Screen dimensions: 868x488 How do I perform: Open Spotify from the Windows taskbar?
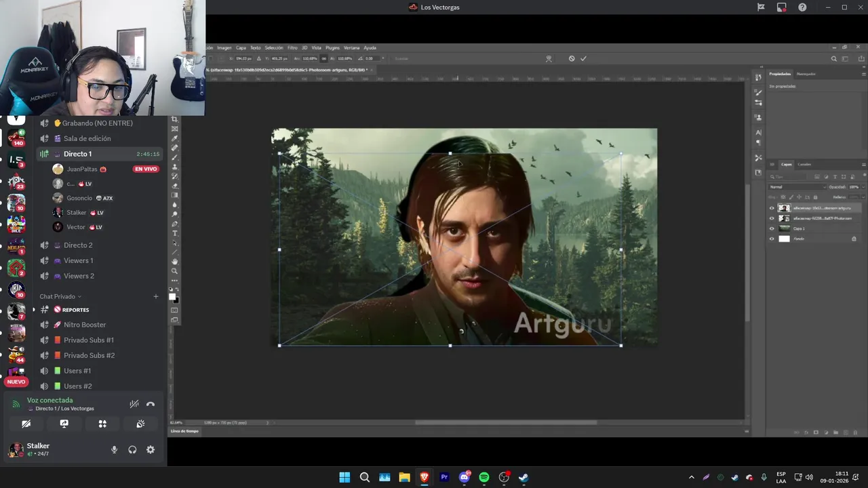coord(484,477)
